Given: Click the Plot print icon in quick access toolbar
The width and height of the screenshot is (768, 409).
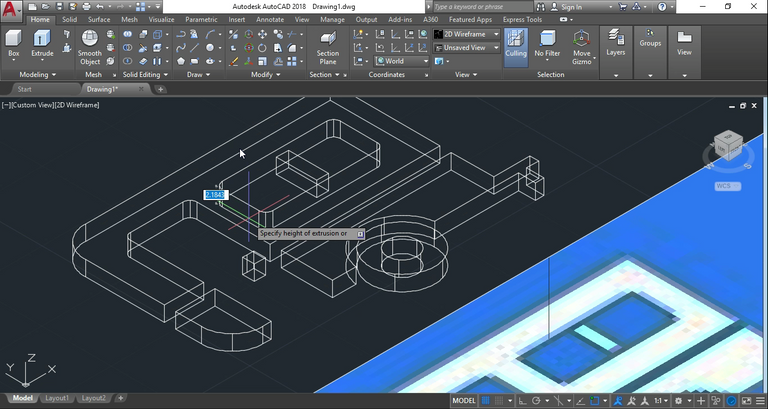Looking at the screenshot, I should (x=87, y=7).
